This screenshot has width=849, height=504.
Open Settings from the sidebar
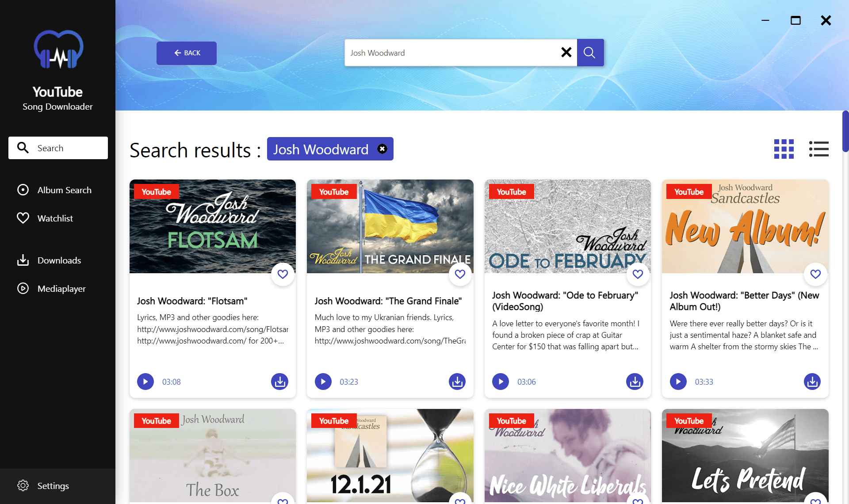pos(43,486)
